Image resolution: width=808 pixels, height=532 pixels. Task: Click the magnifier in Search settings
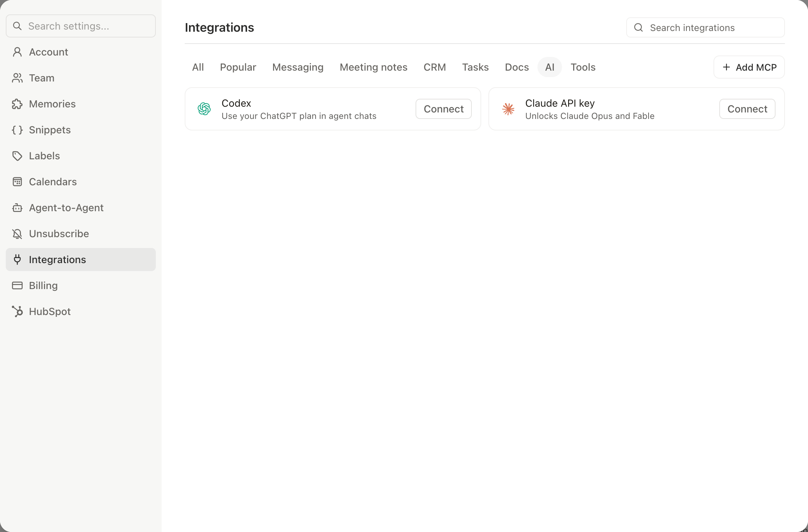(x=17, y=26)
